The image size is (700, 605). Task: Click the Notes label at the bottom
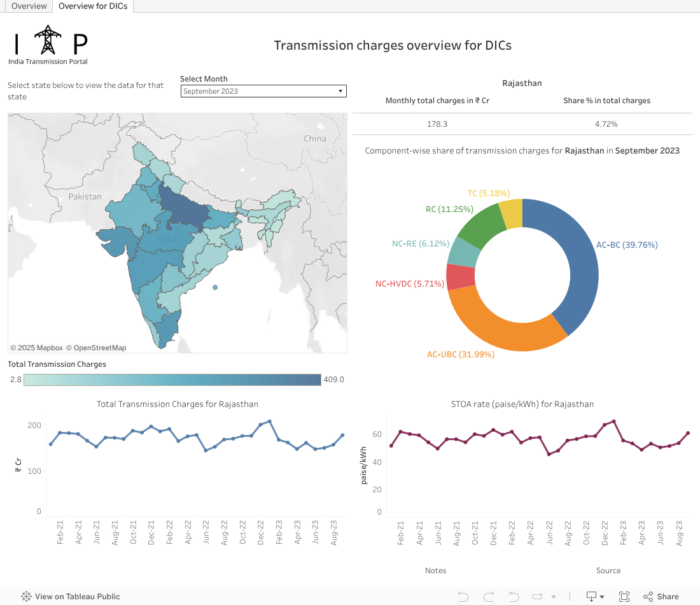click(x=436, y=571)
